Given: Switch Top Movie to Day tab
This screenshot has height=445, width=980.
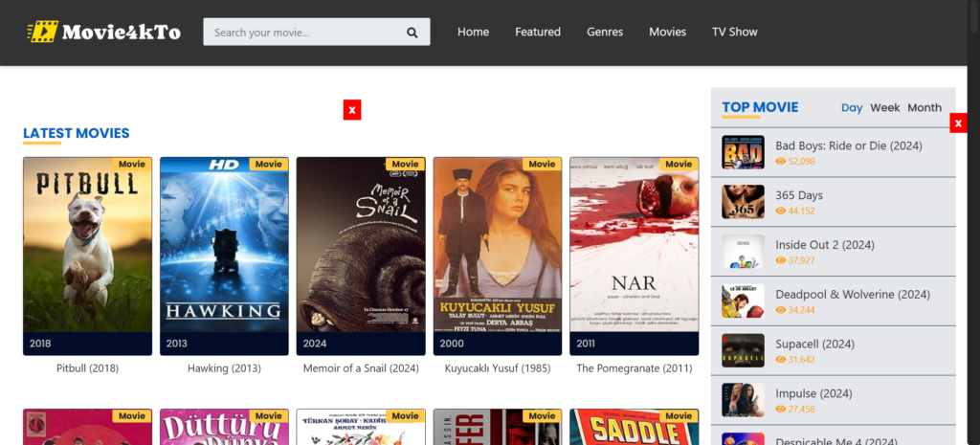Looking at the screenshot, I should click(x=851, y=107).
